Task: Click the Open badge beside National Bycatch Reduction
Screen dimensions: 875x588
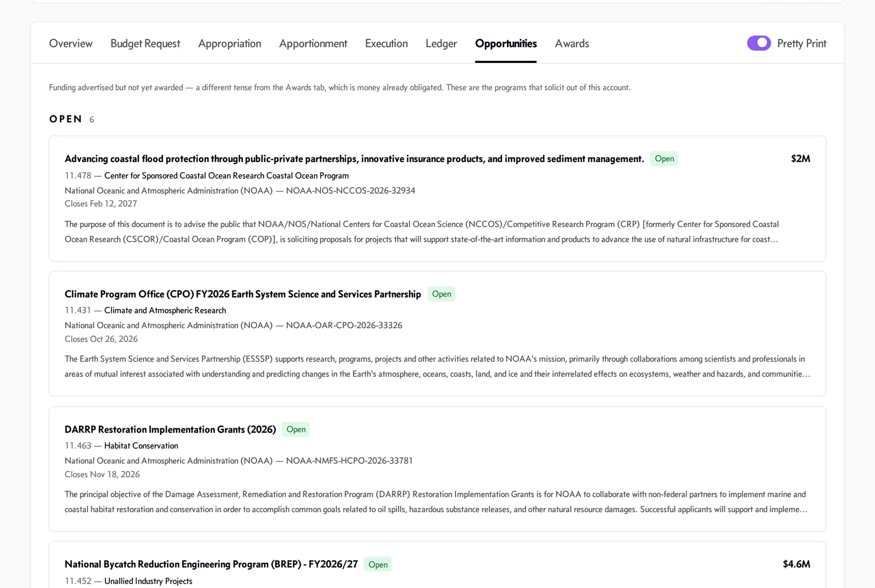Action: point(378,564)
